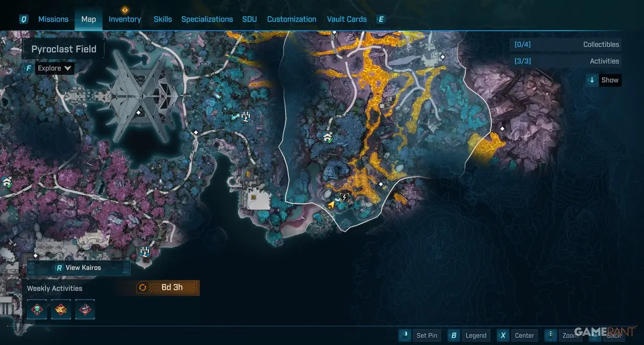Screen dimensions: 644x345
Task: Select the completed safehouse icon with green check
Action: click(x=328, y=136)
